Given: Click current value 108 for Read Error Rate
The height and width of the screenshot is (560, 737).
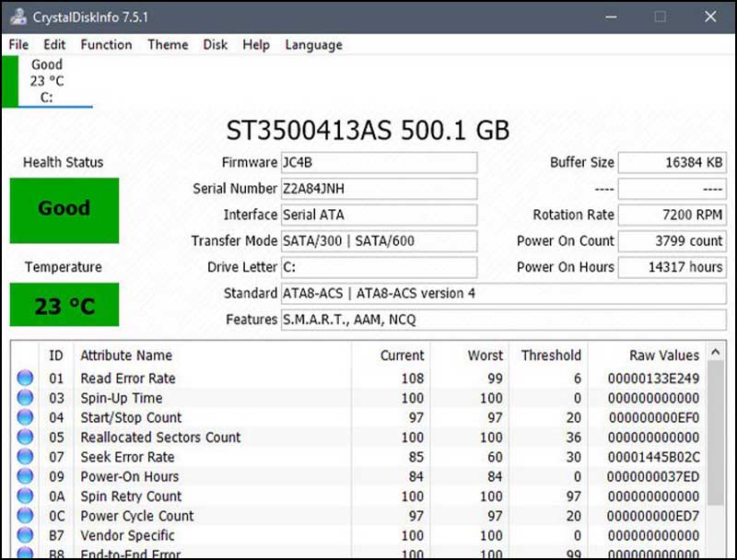Looking at the screenshot, I should 412,379.
